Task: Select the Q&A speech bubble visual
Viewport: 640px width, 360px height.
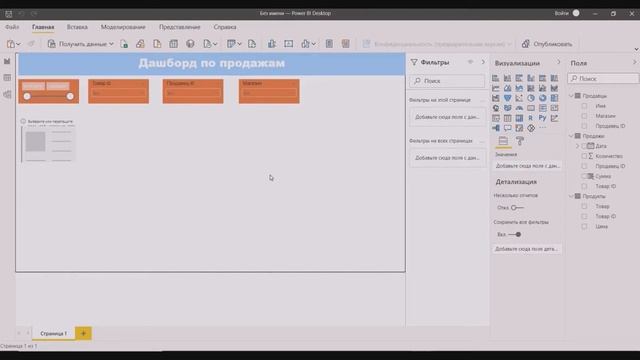Action: click(507, 128)
